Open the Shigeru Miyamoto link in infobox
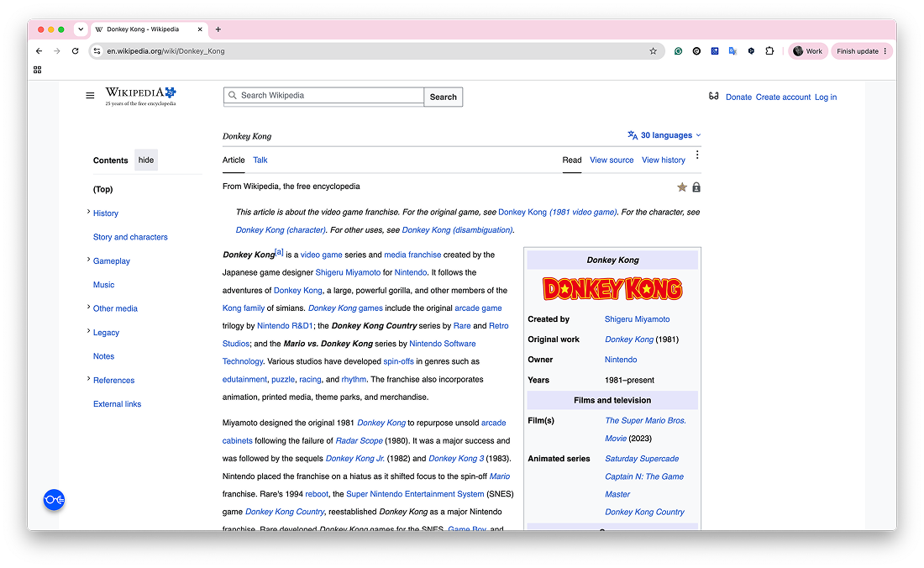 (x=637, y=319)
